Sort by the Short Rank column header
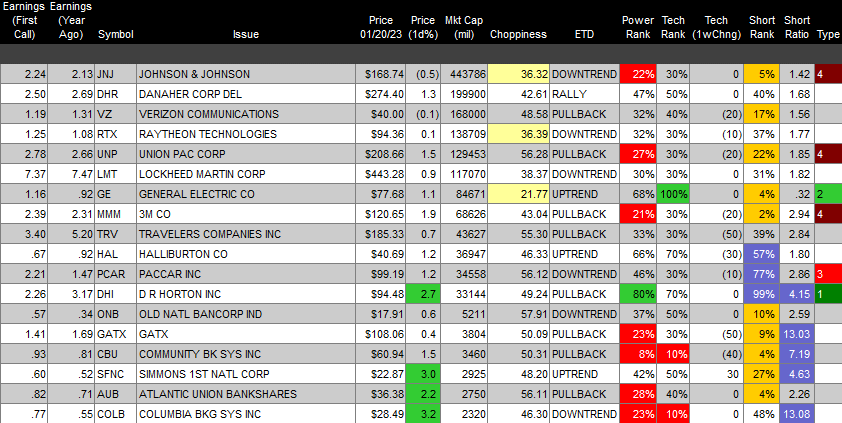 (x=762, y=27)
